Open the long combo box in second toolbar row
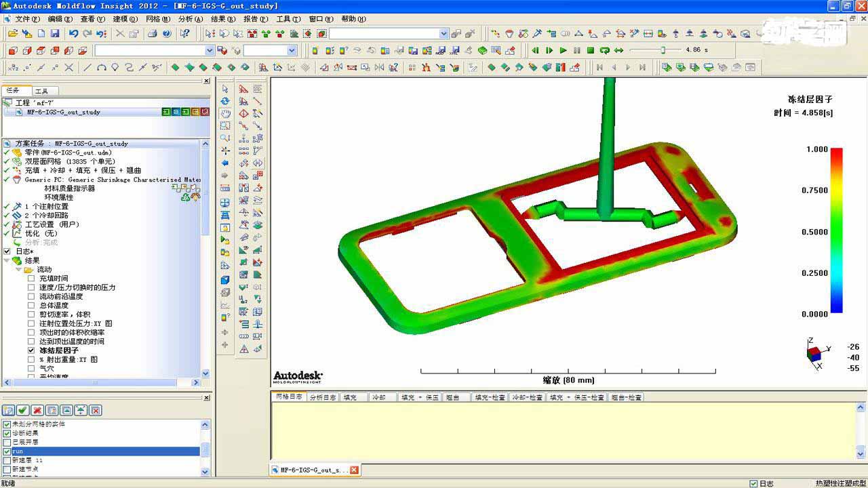 pos(210,50)
